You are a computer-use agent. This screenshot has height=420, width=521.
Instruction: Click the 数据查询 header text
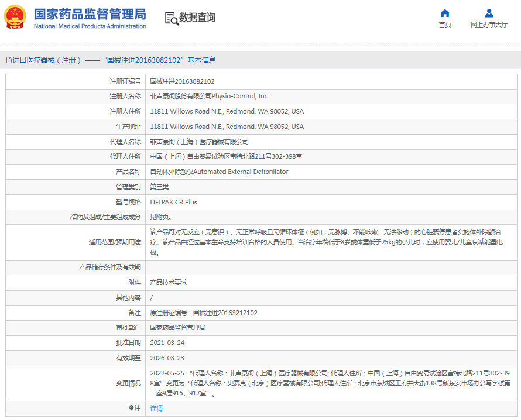point(197,18)
